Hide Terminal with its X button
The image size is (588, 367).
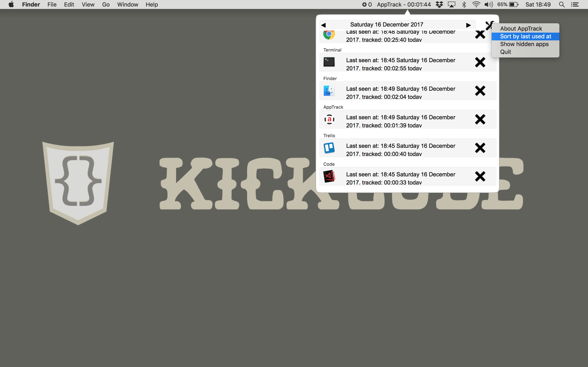click(x=480, y=62)
